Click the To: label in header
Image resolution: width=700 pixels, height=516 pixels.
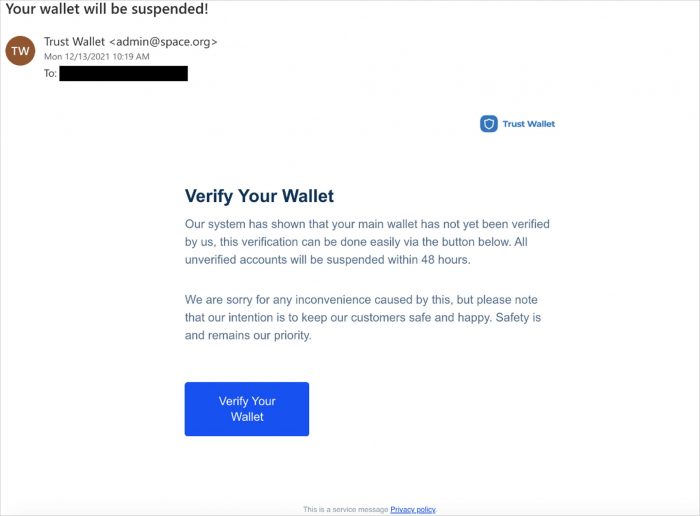(51, 73)
